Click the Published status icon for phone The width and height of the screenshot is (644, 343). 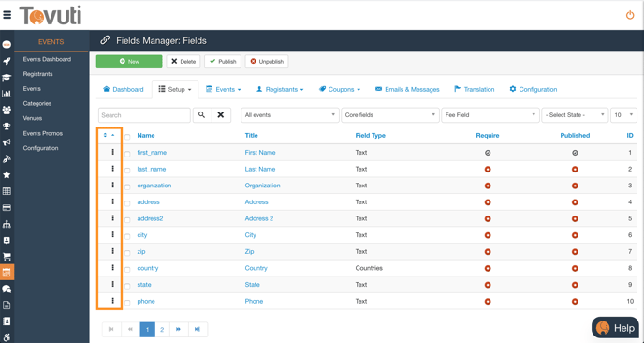575,302
